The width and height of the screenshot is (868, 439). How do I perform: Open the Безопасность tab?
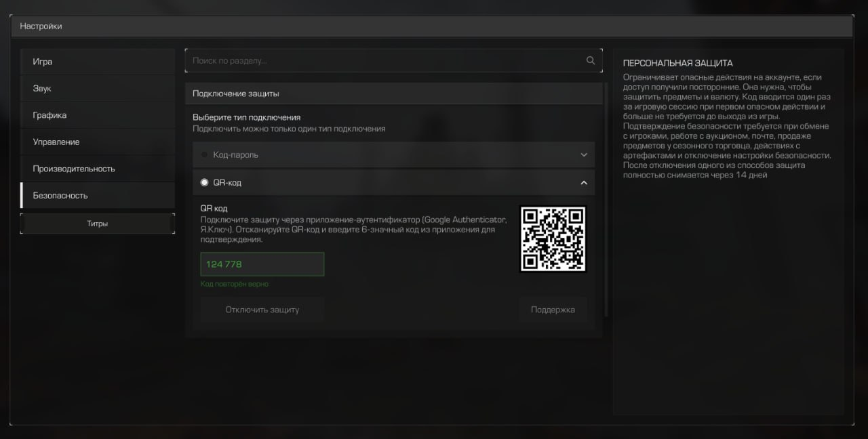pos(98,195)
